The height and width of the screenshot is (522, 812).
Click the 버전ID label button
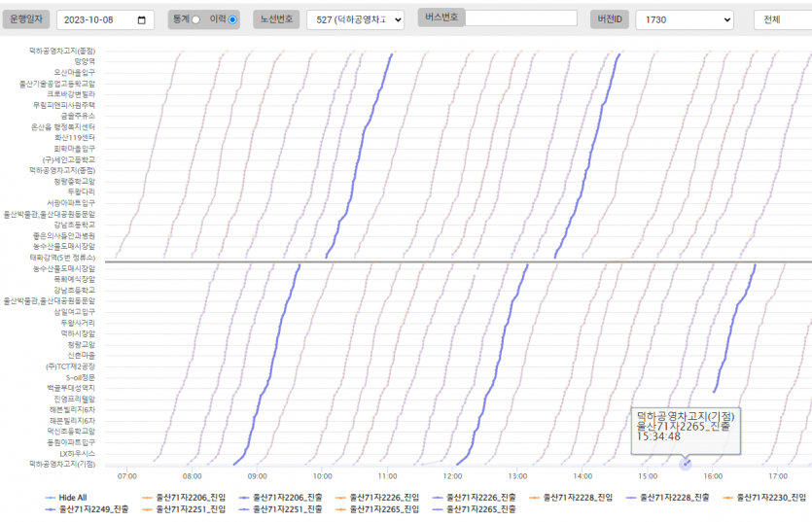pyautogui.click(x=609, y=19)
